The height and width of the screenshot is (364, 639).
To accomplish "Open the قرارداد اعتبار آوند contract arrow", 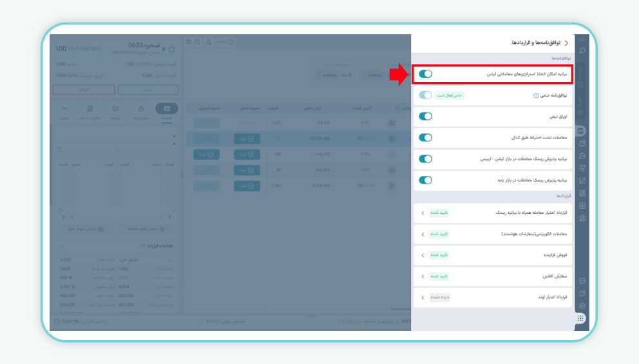I will (423, 298).
